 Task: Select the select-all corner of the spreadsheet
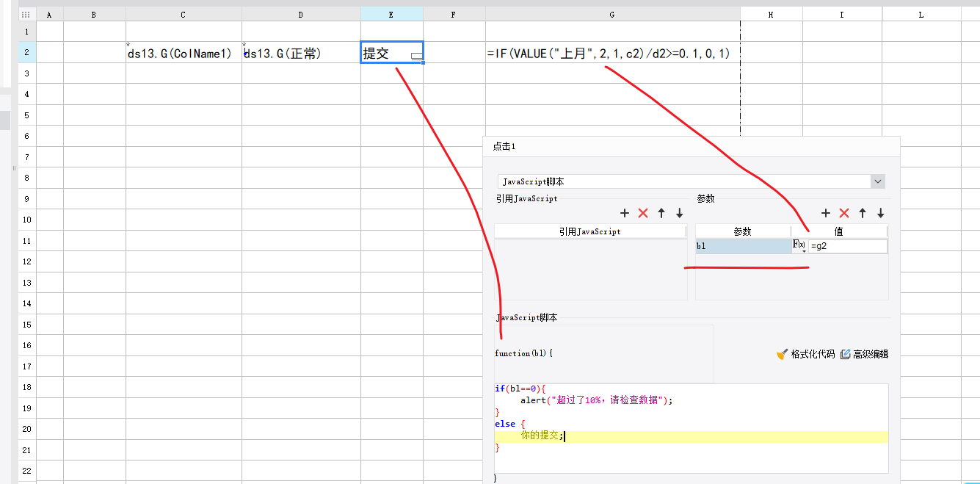(x=26, y=14)
